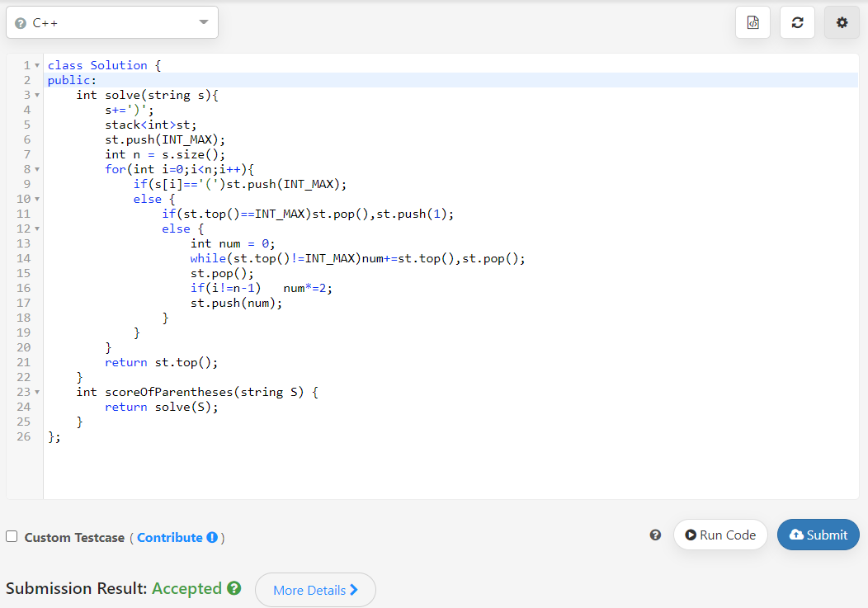Open the C++ language dropdown

pyautogui.click(x=112, y=23)
